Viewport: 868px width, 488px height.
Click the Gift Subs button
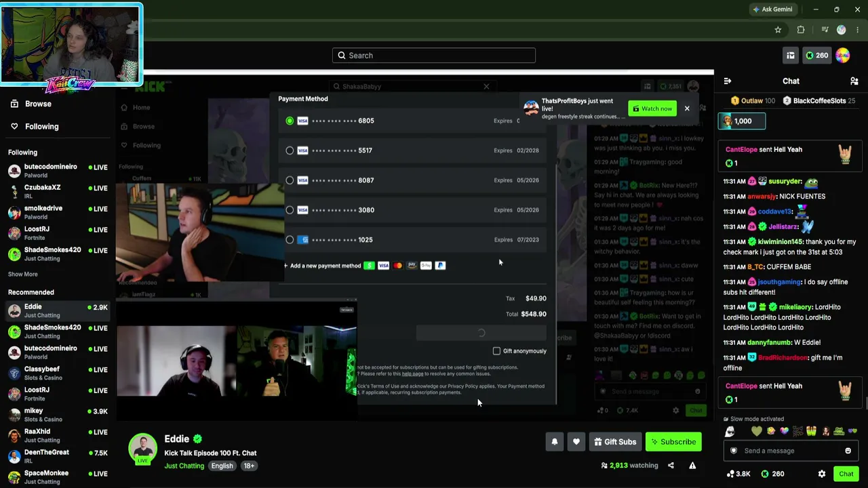[615, 442]
